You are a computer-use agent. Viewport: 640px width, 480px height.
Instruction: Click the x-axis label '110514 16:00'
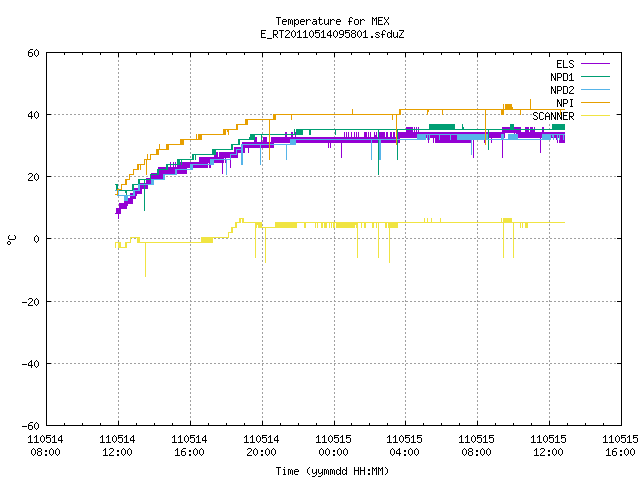pos(189,446)
